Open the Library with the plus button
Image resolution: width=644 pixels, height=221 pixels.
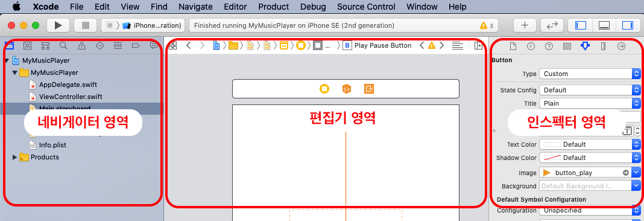pyautogui.click(x=525, y=25)
